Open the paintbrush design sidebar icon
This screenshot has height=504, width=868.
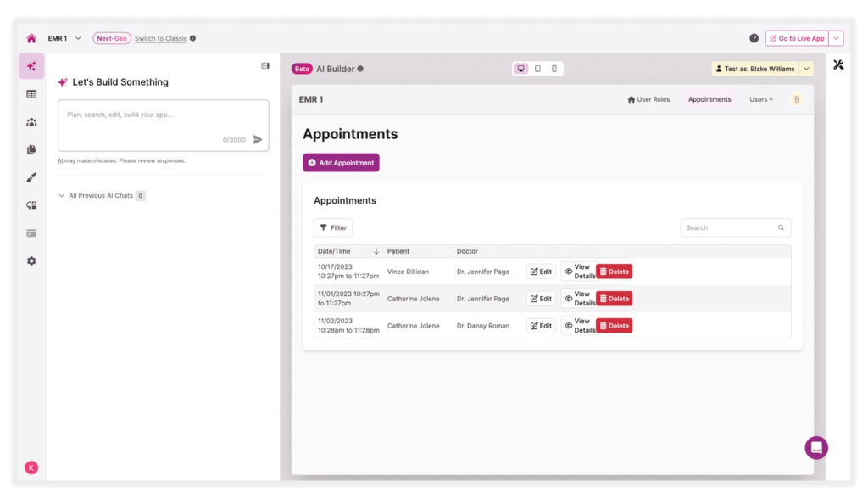(x=31, y=177)
